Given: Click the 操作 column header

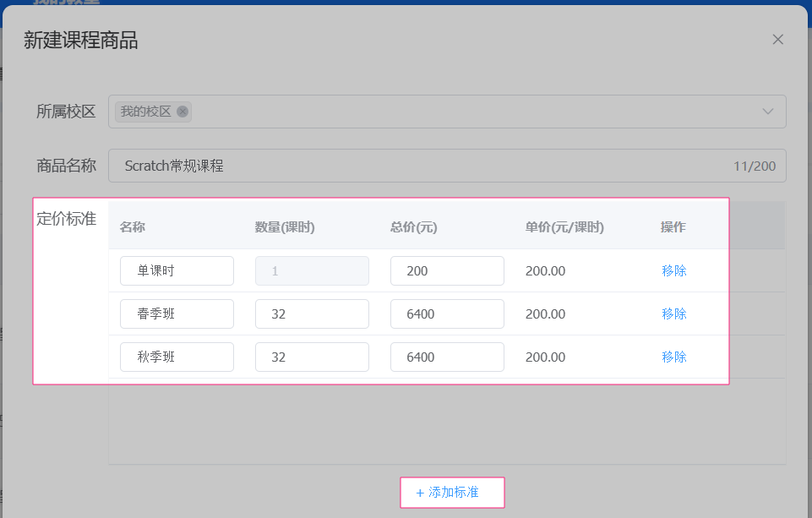Looking at the screenshot, I should click(x=673, y=226).
